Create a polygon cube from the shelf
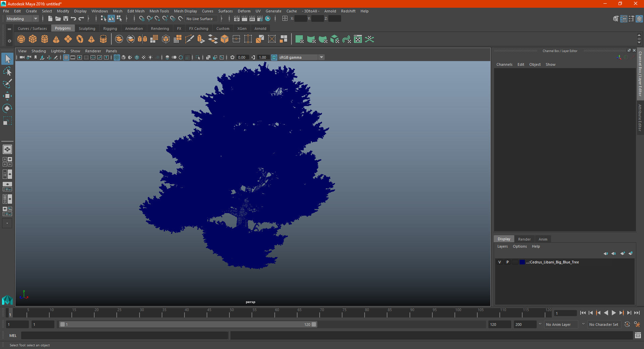The width and height of the screenshot is (644, 349). tap(33, 39)
